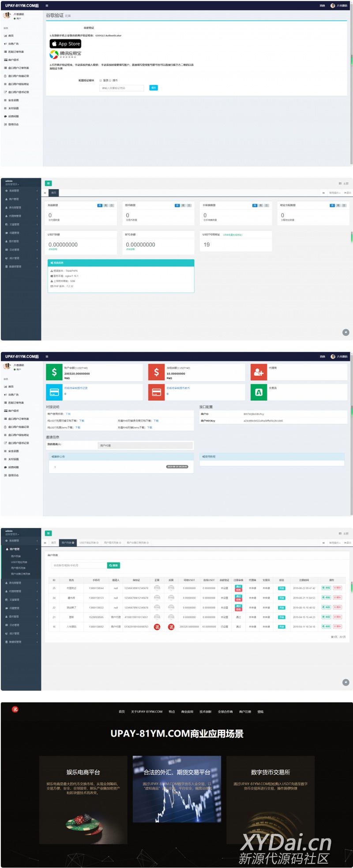The image size is (353, 868).
Task: Click the red credit card icon tile
Action: click(x=156, y=392)
